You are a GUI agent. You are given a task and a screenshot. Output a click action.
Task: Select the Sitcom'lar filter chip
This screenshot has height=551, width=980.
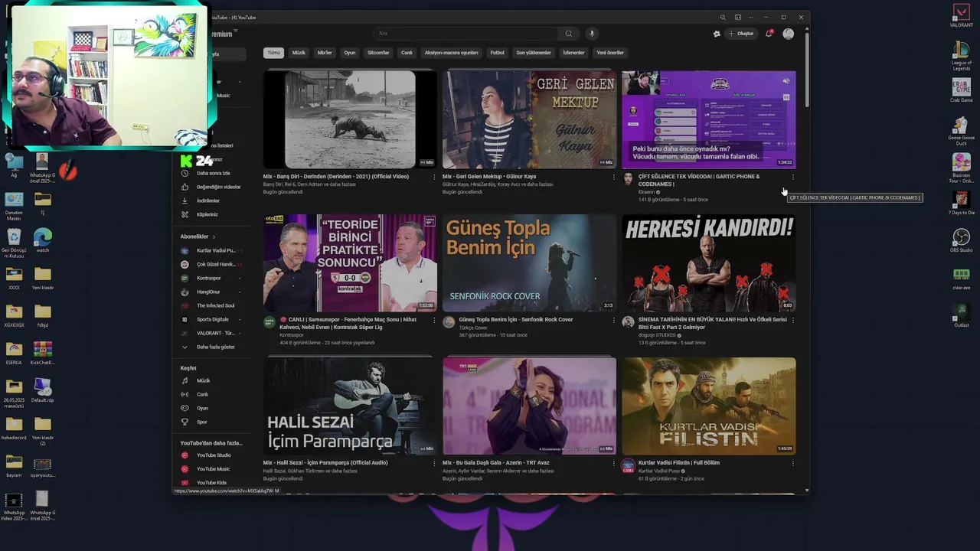coord(378,53)
